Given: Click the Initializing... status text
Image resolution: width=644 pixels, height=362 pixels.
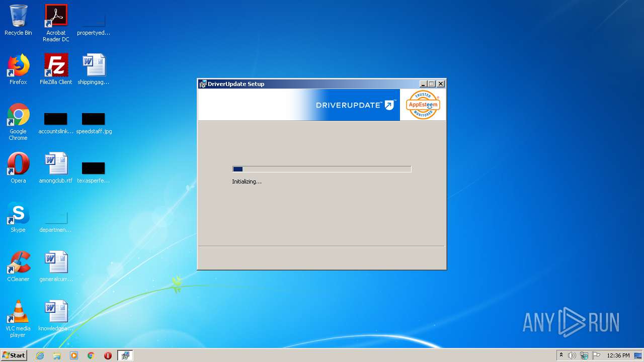Looking at the screenshot, I should tap(247, 182).
